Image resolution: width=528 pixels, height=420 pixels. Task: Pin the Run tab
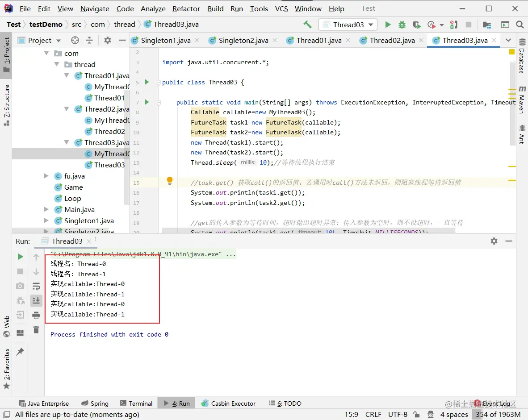(x=20, y=351)
